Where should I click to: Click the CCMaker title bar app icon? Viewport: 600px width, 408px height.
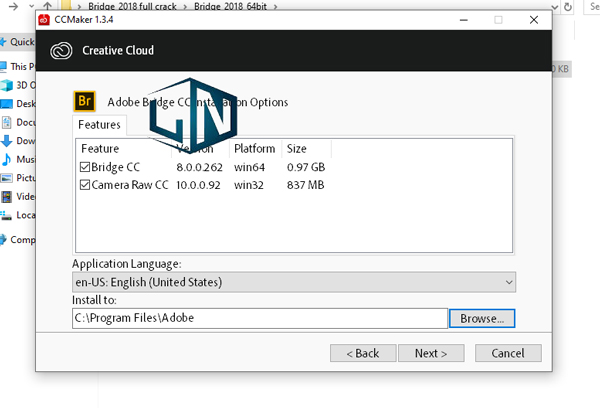pos(44,20)
